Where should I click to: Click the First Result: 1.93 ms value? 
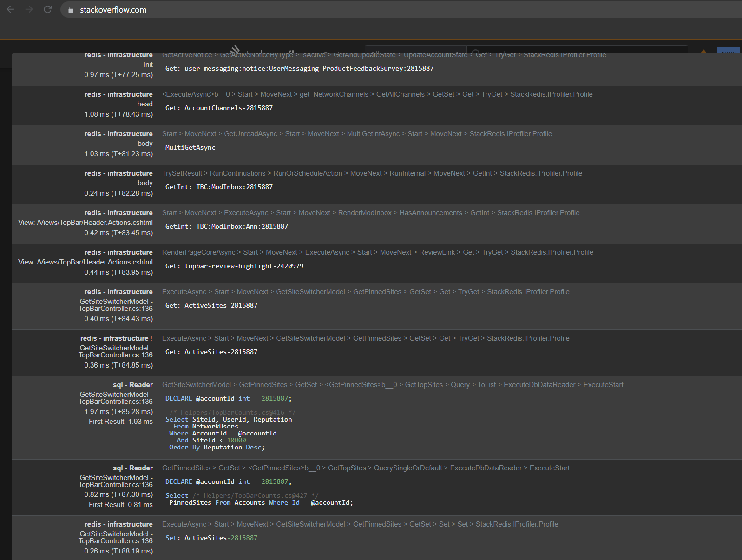pos(121,422)
